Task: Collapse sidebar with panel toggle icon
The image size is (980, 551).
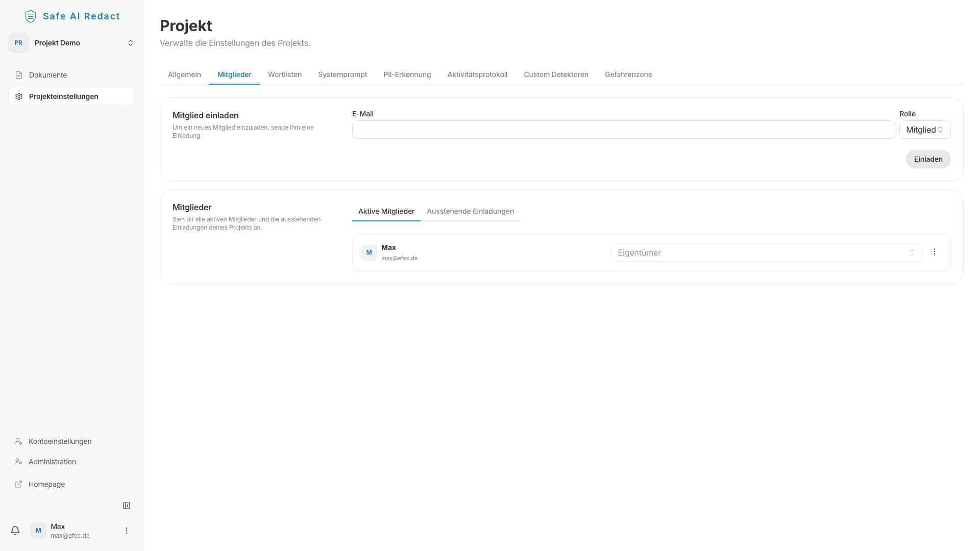Action: (127, 506)
